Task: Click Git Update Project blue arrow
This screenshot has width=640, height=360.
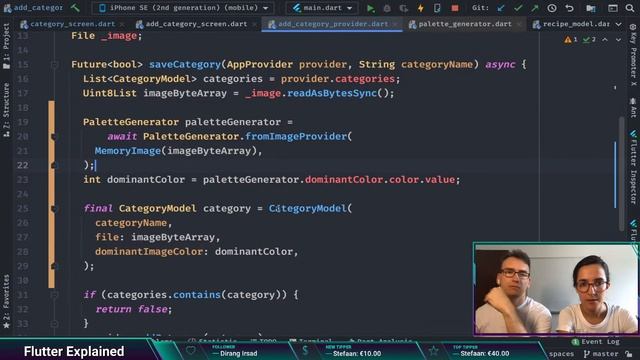Action: pos(501,8)
